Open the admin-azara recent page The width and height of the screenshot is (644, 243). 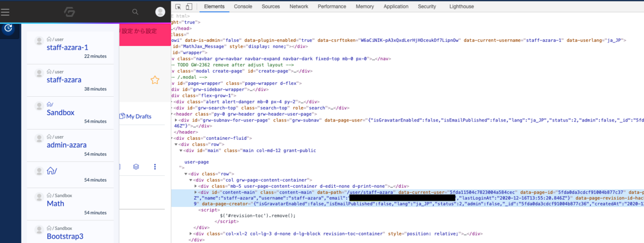click(x=66, y=145)
